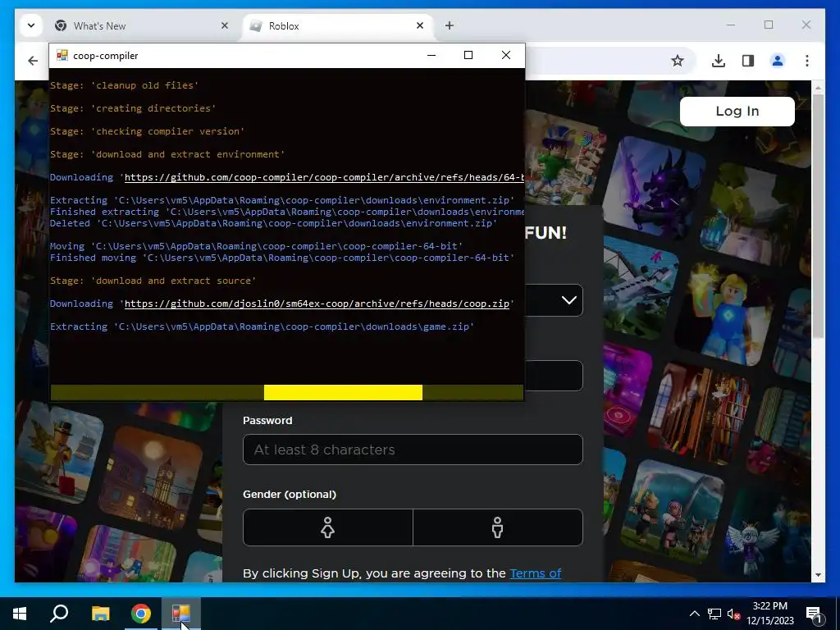Close the Roblox tab
The image size is (840, 630).
pos(420,25)
